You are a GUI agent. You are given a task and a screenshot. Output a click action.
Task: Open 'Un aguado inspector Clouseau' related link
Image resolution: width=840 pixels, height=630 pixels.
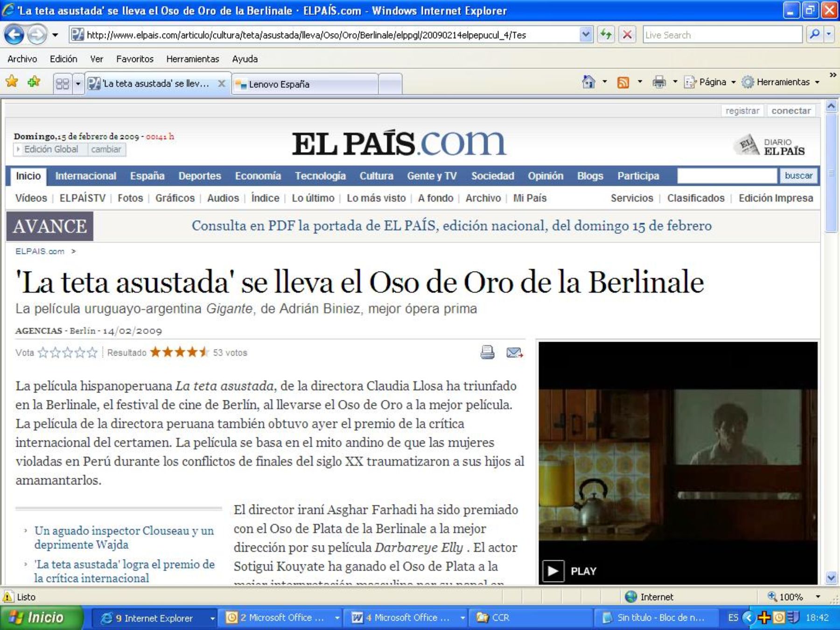click(124, 538)
